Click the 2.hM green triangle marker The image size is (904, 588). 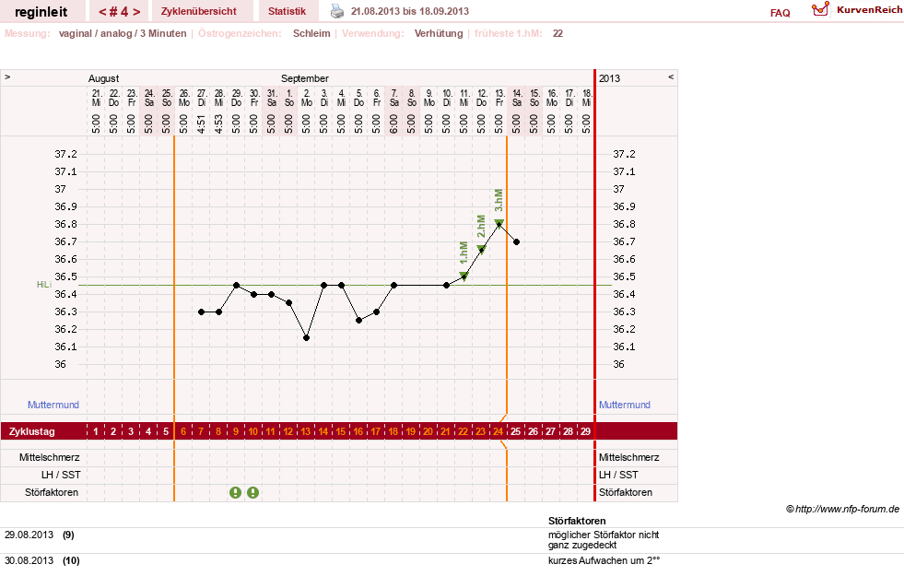(x=481, y=250)
